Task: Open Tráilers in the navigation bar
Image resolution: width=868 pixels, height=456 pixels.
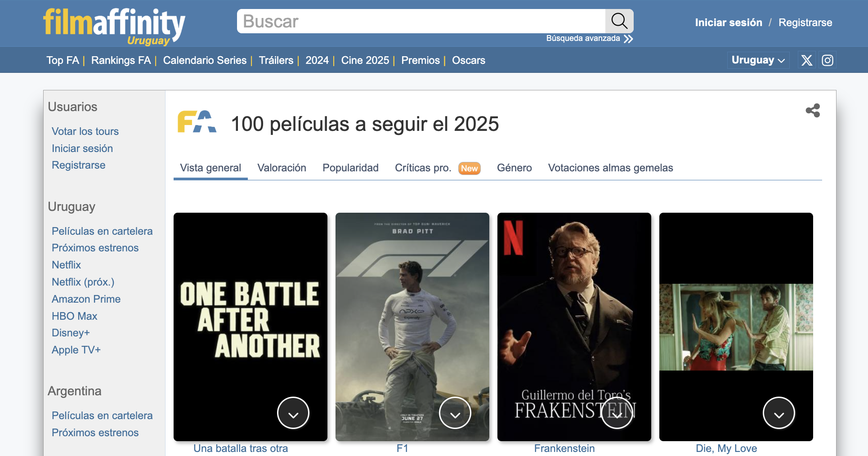Action: point(276,60)
